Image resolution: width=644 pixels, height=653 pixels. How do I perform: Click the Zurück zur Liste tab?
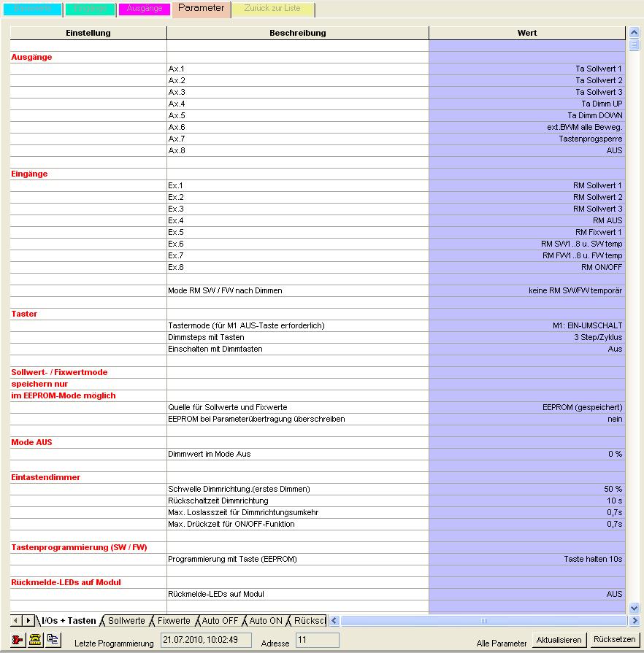pos(272,9)
